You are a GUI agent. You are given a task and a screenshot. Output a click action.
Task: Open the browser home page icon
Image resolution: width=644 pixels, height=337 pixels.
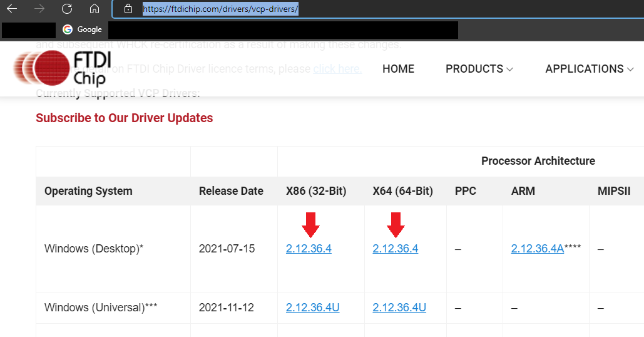coord(95,9)
